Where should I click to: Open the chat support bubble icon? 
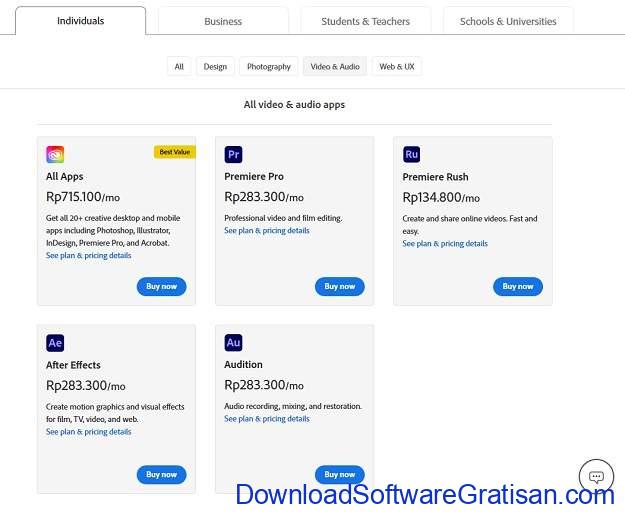point(596,476)
